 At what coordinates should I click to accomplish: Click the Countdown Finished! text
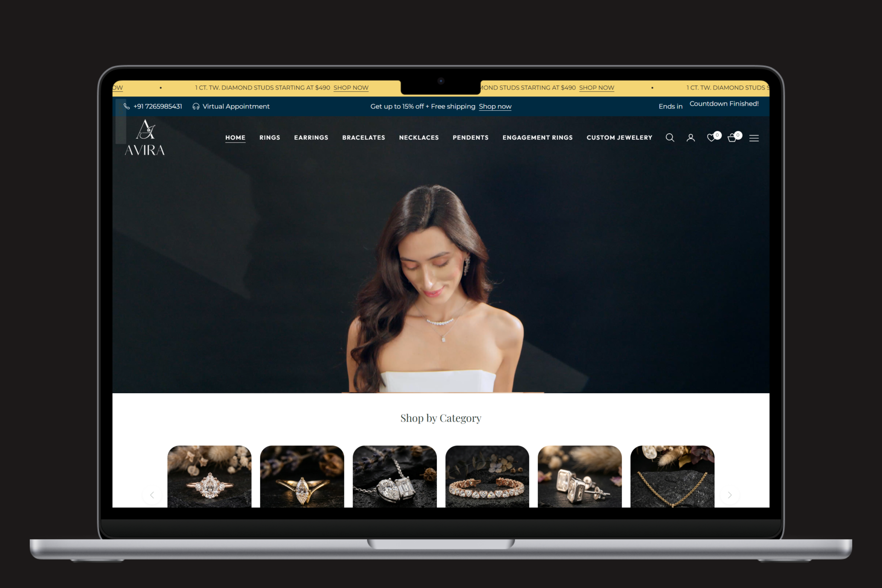[724, 104]
